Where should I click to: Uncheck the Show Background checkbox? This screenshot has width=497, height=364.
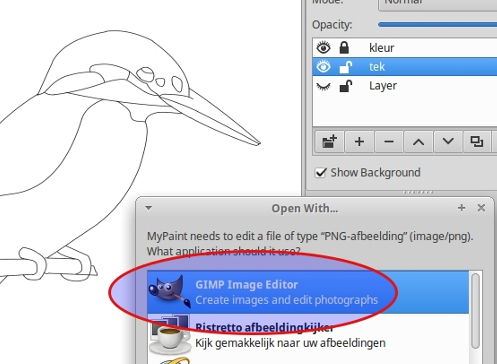point(321,173)
